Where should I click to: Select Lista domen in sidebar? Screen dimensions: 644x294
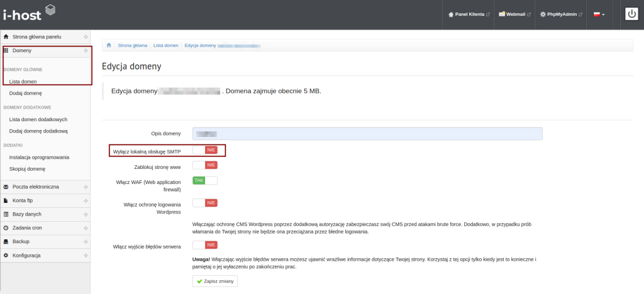point(23,82)
